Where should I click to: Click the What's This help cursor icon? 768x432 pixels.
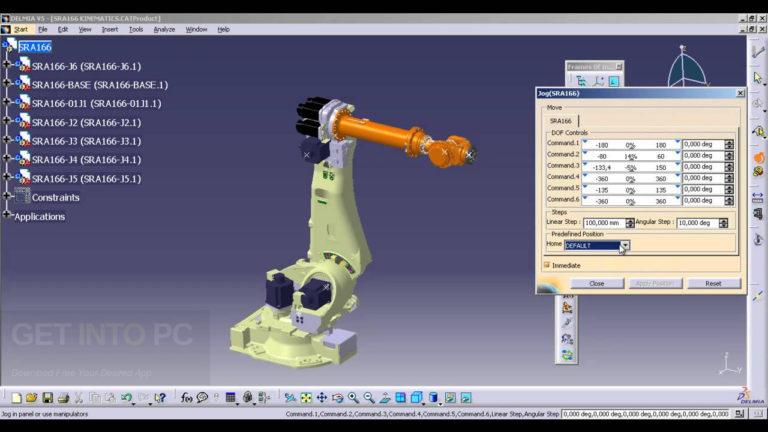click(160, 398)
